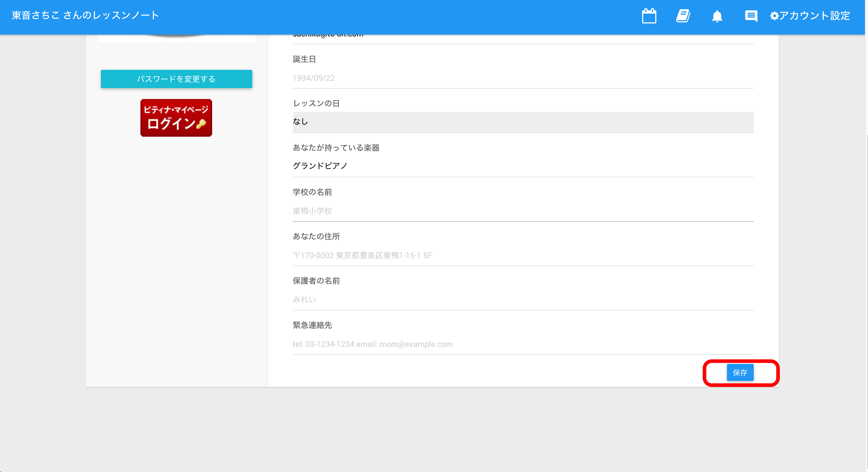Open the lesson notebook book icon
Screen dimensions: 868x472
click(x=683, y=16)
